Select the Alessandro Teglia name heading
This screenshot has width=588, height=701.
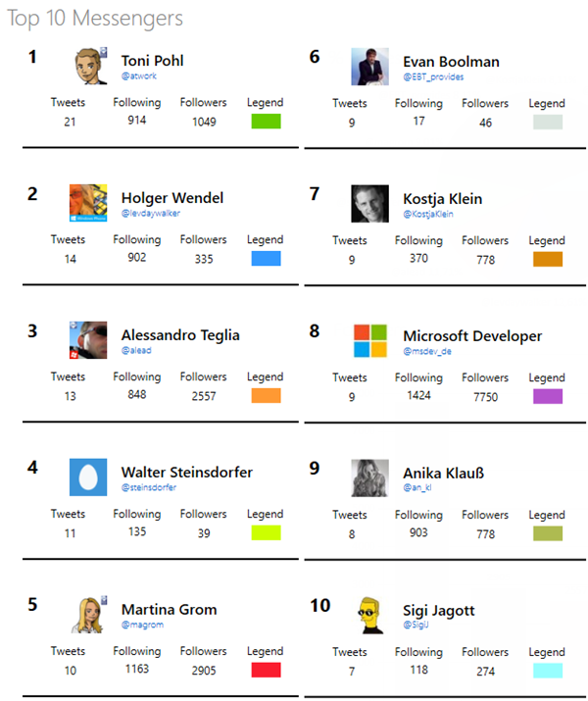[x=180, y=335]
